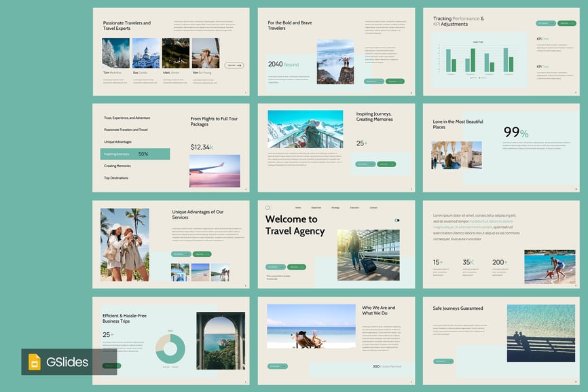This screenshot has width=588, height=392.
Task: Choose Top Destinations in the agenda list
Action: point(116,178)
